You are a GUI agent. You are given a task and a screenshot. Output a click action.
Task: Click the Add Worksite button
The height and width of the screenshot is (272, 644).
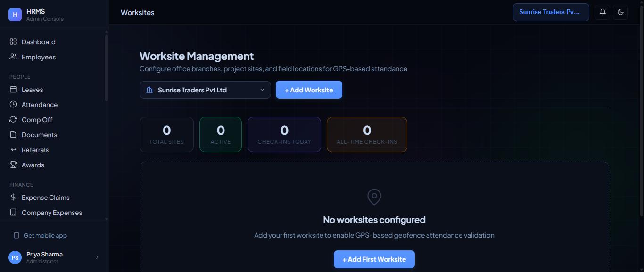tap(309, 90)
